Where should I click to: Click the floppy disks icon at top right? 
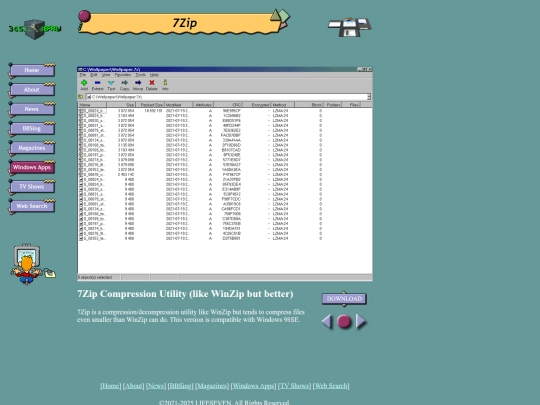(350, 27)
